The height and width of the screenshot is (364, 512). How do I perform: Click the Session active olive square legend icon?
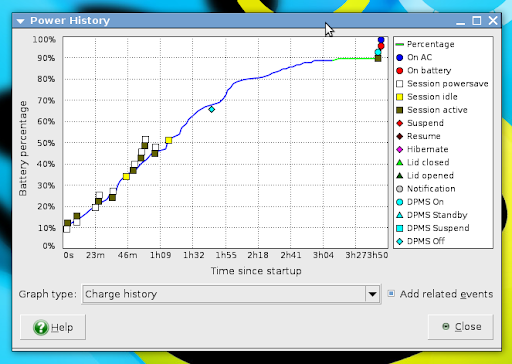400,110
